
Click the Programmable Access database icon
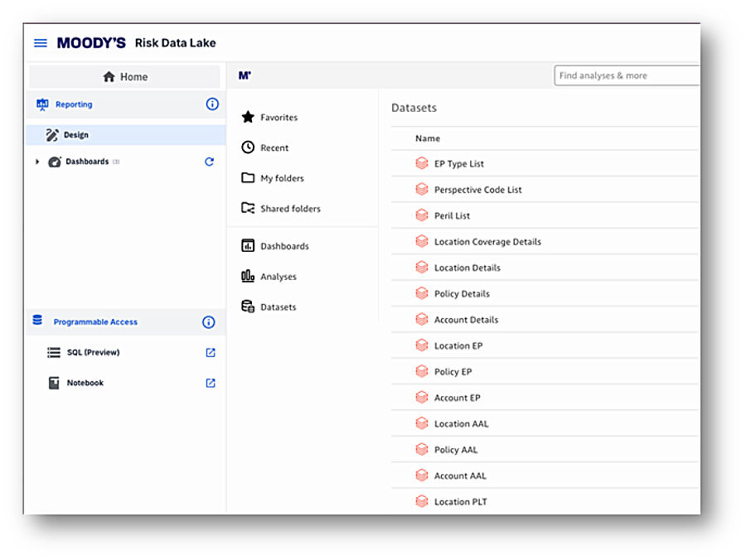click(37, 320)
